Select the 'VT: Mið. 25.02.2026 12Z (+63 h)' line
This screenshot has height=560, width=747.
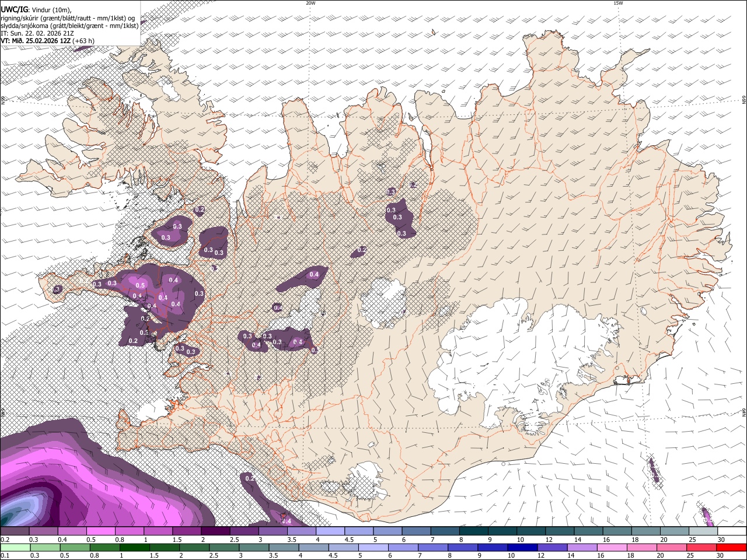click(47, 41)
